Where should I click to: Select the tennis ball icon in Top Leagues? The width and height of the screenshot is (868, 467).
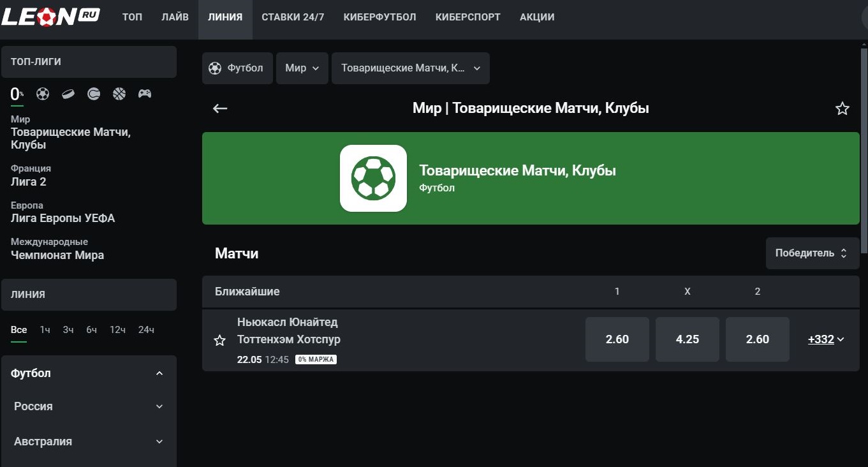pos(94,94)
